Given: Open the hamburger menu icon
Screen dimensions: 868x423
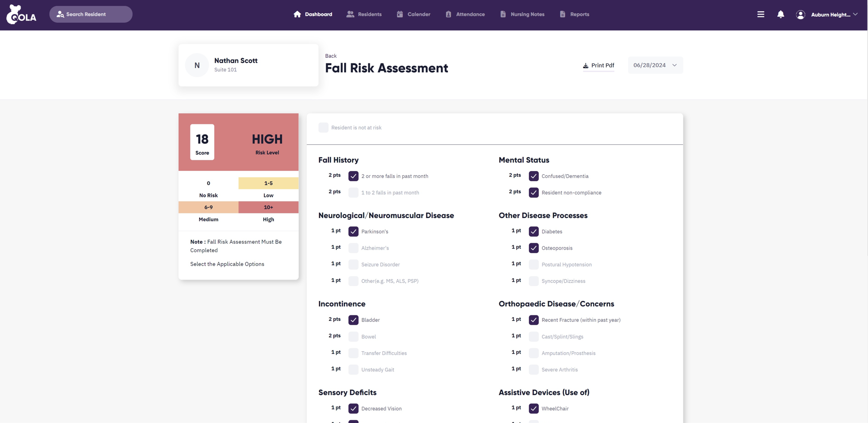Looking at the screenshot, I should 760,14.
